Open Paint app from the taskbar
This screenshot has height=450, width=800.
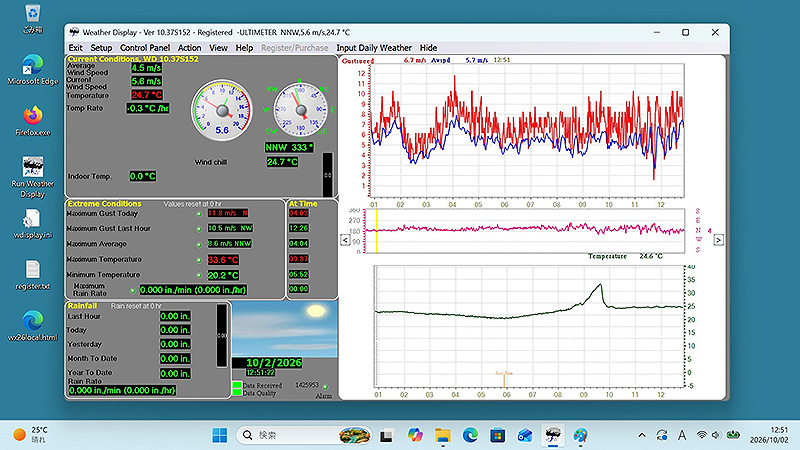point(580,435)
